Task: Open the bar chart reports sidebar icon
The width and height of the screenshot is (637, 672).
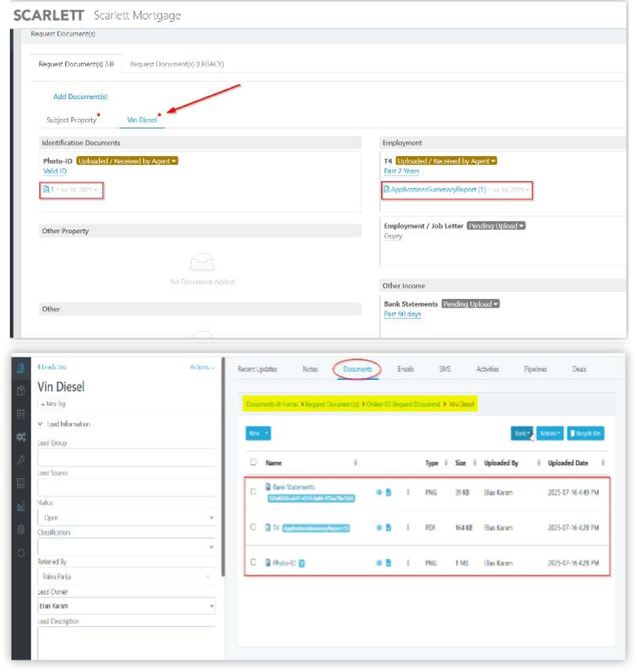Action: click(x=21, y=507)
